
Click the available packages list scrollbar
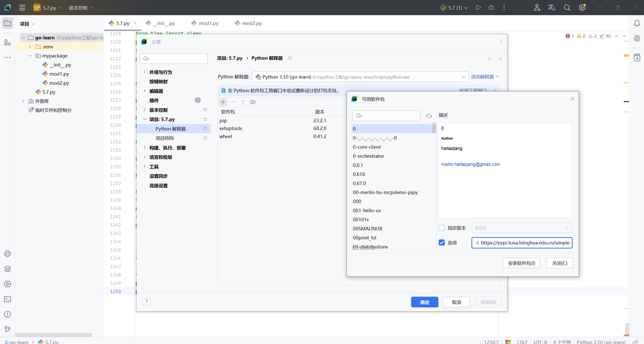[434, 128]
